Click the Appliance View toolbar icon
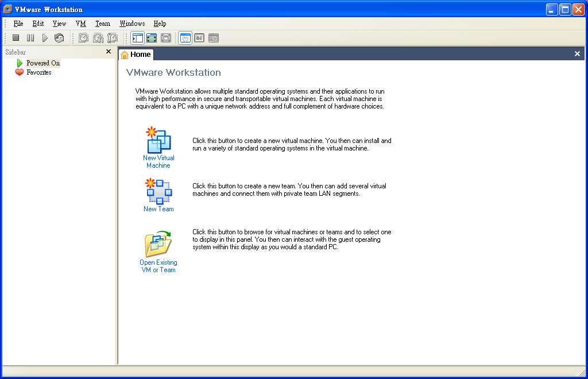 [x=199, y=38]
